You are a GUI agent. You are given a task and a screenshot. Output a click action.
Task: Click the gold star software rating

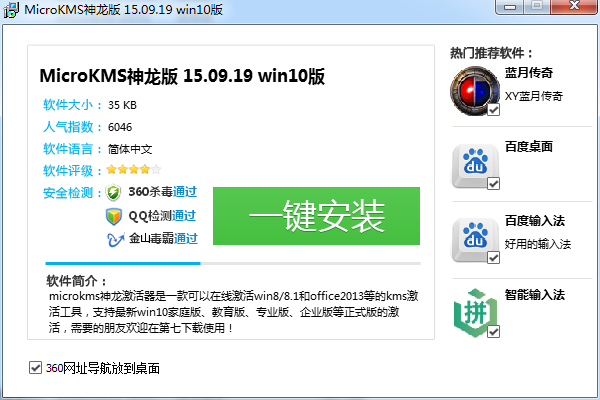(134, 169)
